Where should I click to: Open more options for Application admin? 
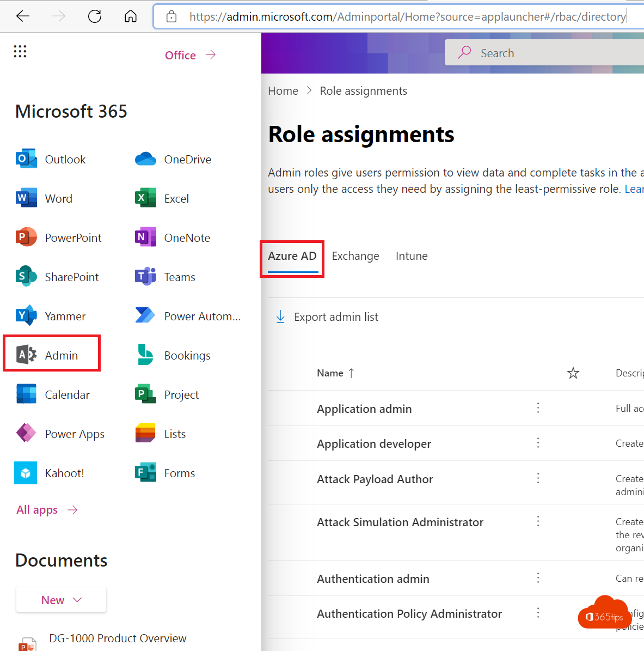[538, 408]
